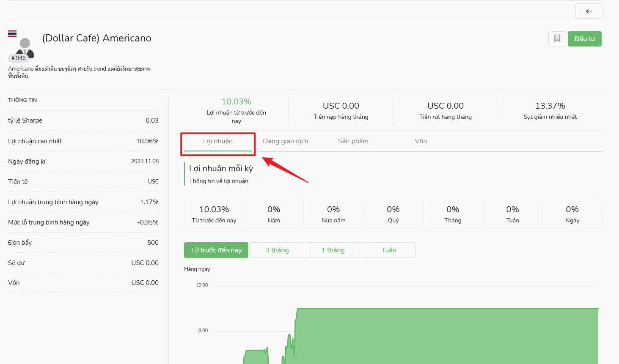Click the 8.00 chart axis label
The height and width of the screenshot is (364, 619).
203,331
